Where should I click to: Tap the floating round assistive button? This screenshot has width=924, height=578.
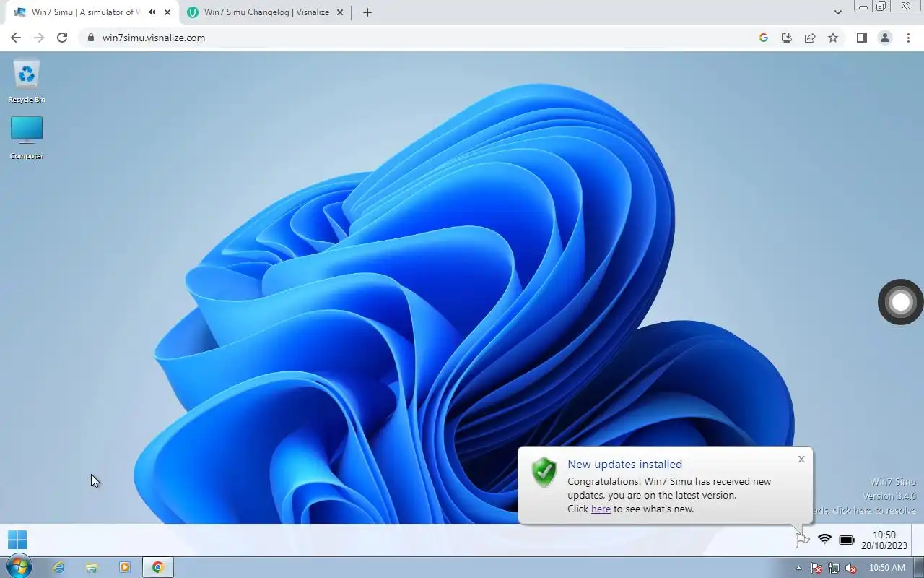(900, 301)
